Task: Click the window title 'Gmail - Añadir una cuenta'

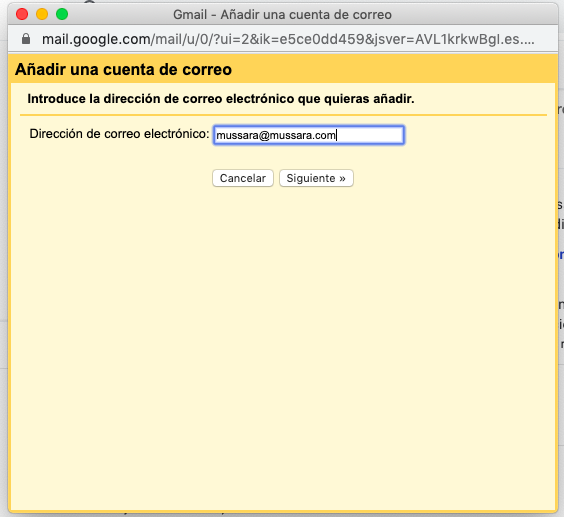Action: 282,15
